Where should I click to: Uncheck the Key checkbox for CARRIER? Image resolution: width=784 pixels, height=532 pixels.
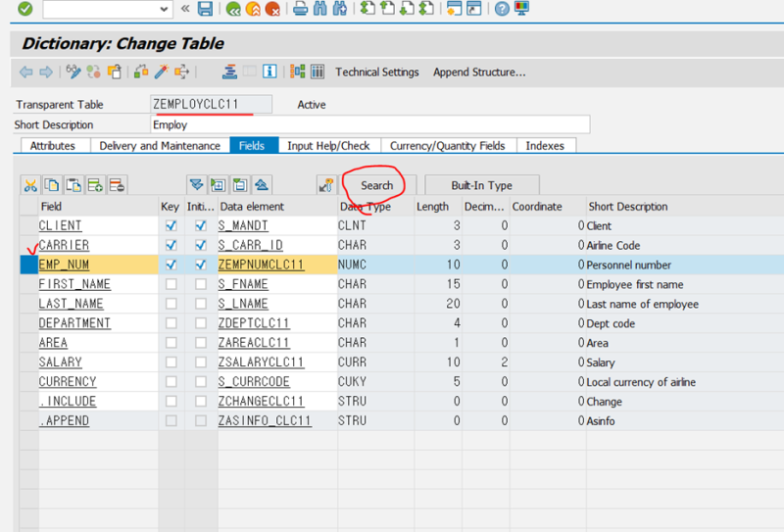tap(171, 245)
